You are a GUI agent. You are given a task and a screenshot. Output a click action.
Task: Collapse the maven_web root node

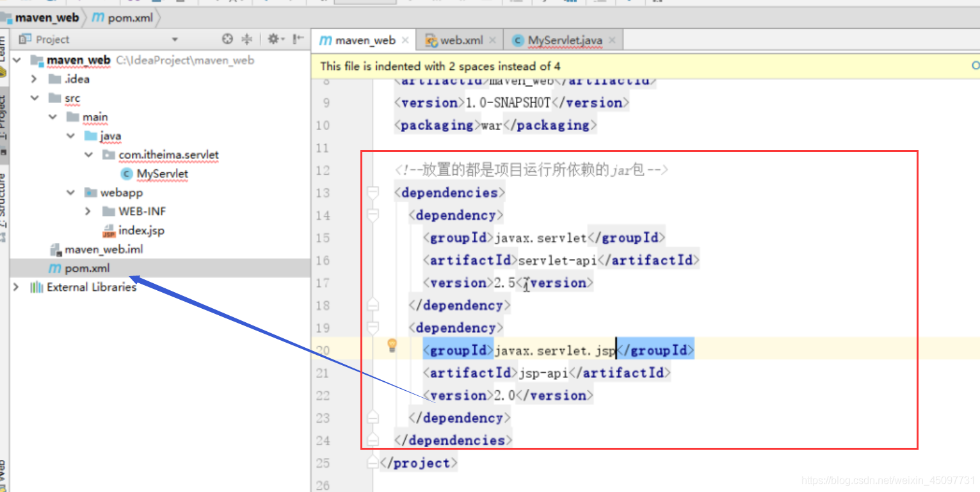point(16,60)
